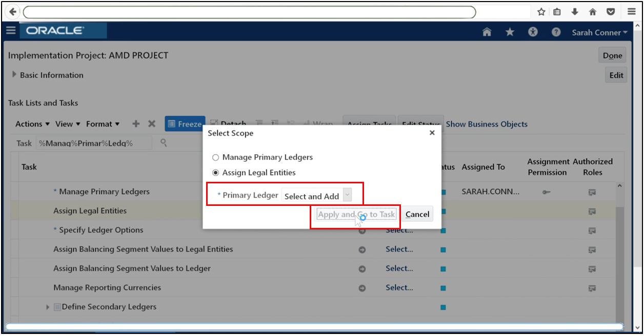Image resolution: width=644 pixels, height=336 pixels.
Task: Click the accessibility icon
Action: [x=532, y=32]
